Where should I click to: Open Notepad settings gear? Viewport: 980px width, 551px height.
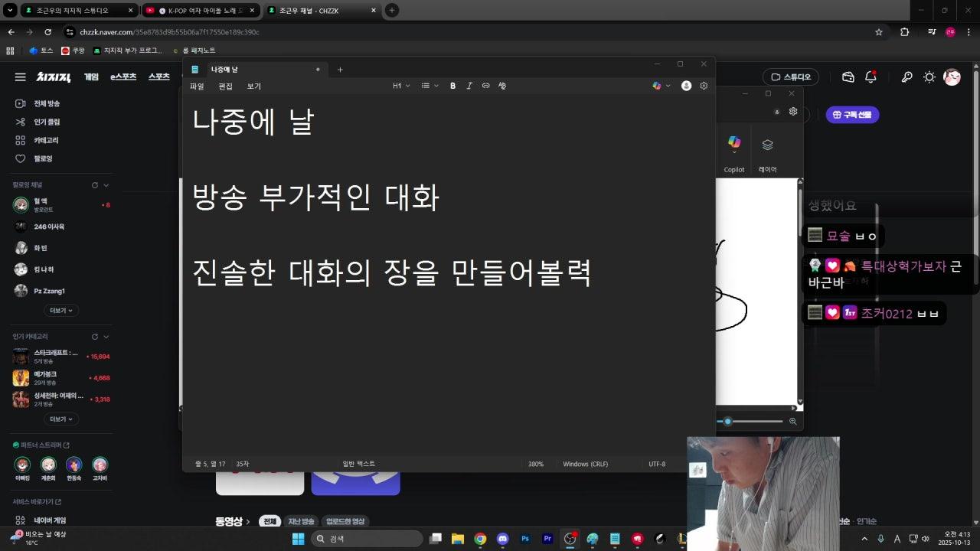[x=704, y=86]
